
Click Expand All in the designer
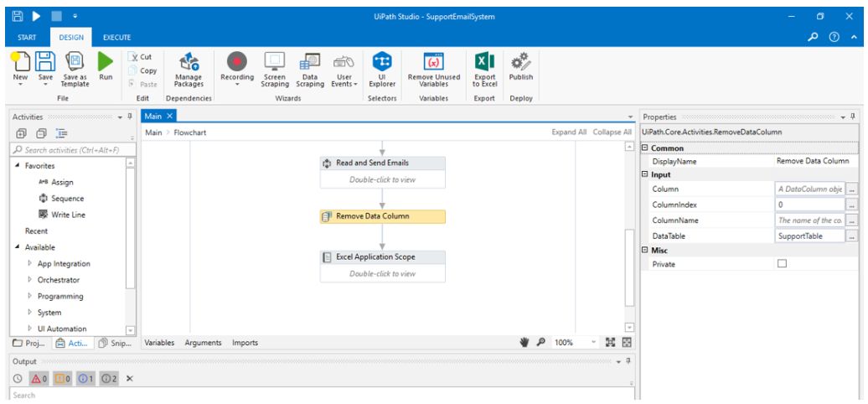coord(569,132)
